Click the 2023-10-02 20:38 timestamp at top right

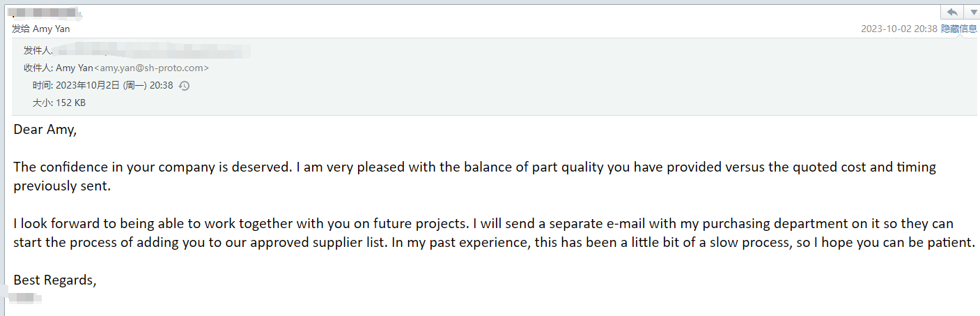(x=899, y=29)
